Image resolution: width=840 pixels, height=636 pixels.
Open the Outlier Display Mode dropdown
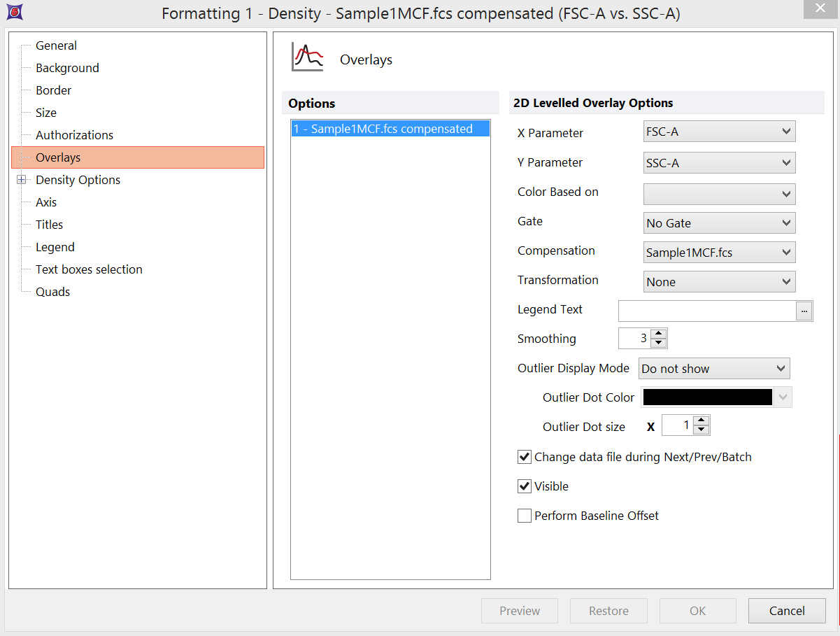pyautogui.click(x=713, y=369)
